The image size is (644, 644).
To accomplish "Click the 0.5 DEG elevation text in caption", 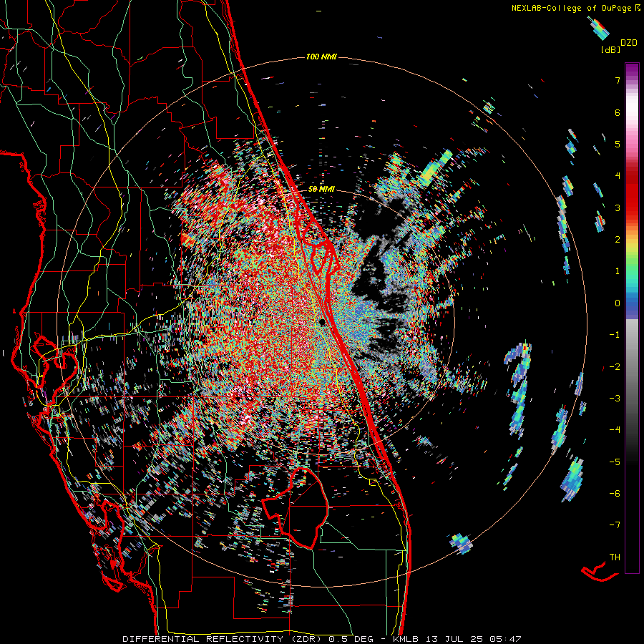I will [x=351, y=639].
